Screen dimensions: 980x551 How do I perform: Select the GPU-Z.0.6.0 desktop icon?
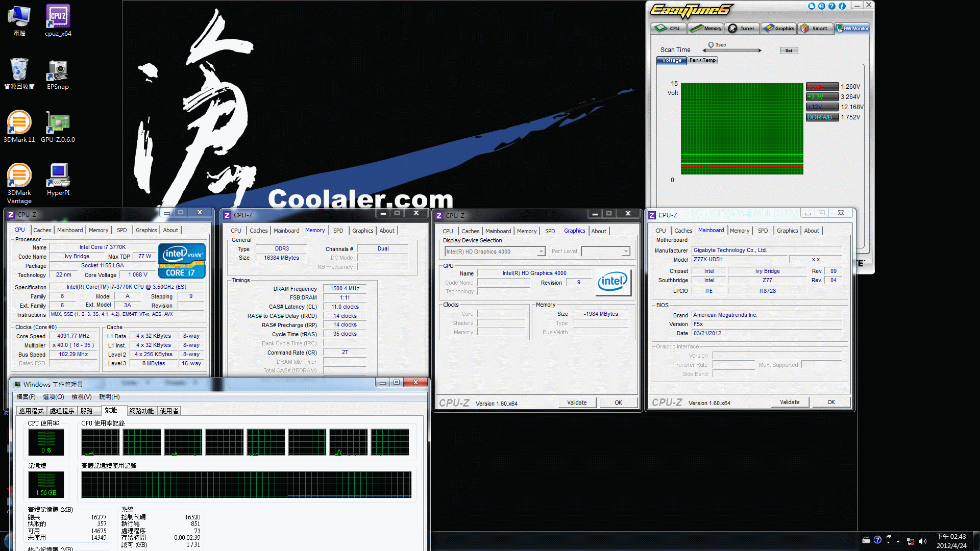click(x=58, y=127)
